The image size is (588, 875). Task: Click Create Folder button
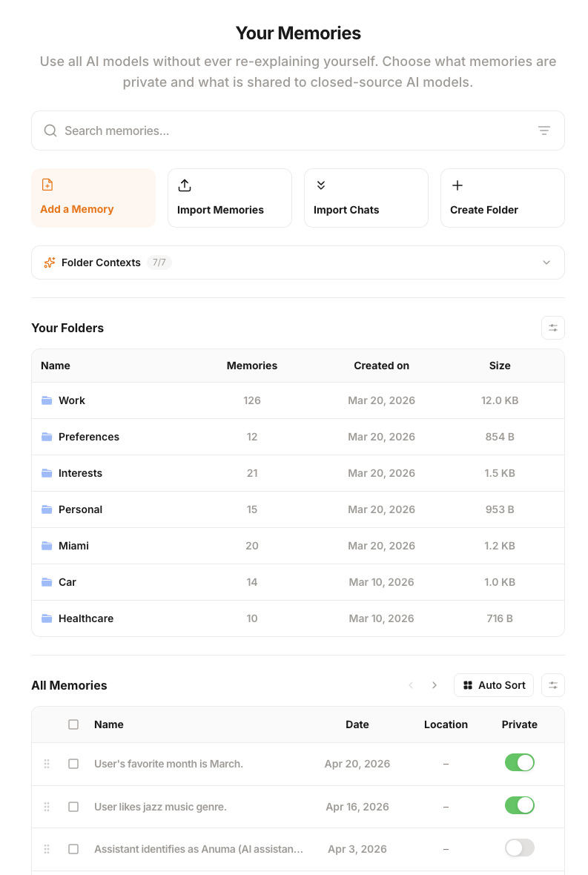coord(502,198)
